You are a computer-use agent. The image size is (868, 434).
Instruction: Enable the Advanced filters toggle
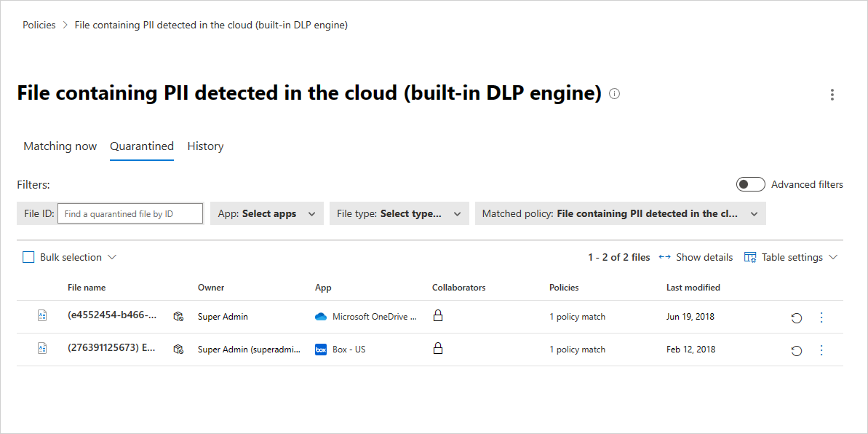click(x=750, y=184)
